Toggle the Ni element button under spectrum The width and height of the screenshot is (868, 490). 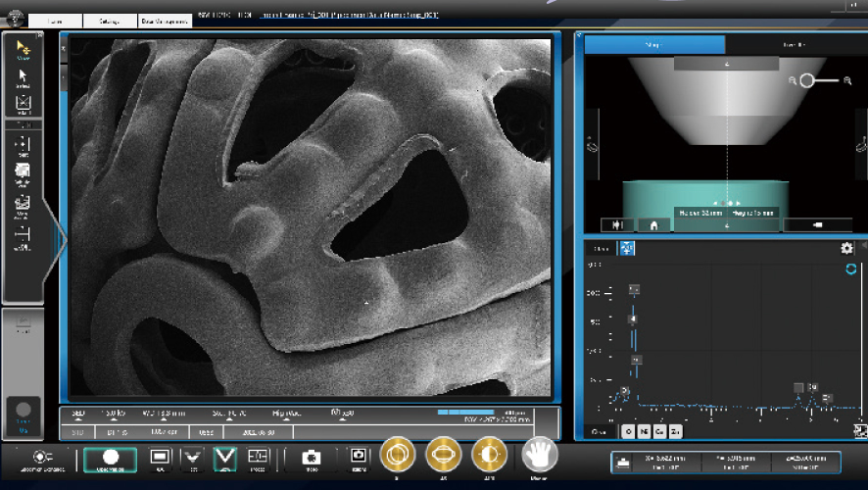pyautogui.click(x=644, y=431)
